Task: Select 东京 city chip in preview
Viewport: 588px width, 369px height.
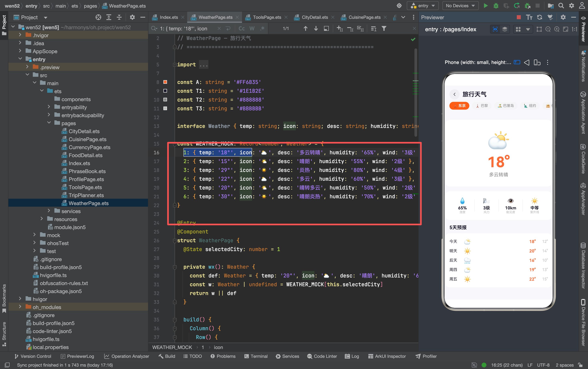Action: pyautogui.click(x=459, y=106)
